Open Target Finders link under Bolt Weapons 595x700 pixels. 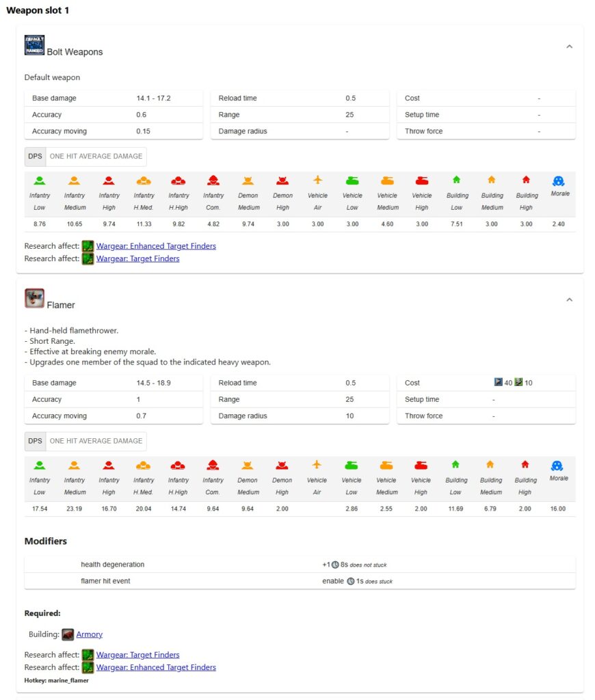[137, 259]
